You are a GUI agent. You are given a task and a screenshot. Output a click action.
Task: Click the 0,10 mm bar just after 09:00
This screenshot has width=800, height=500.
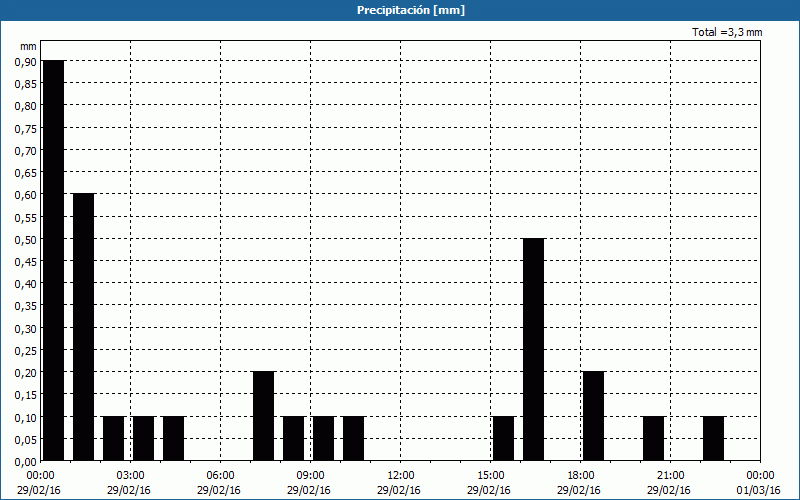(x=324, y=438)
